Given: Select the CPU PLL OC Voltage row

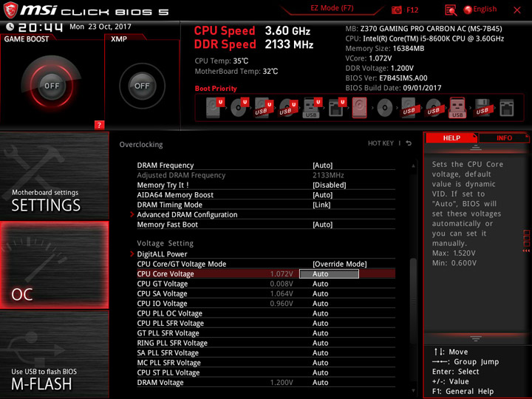Looking at the screenshot, I should click(x=266, y=313).
